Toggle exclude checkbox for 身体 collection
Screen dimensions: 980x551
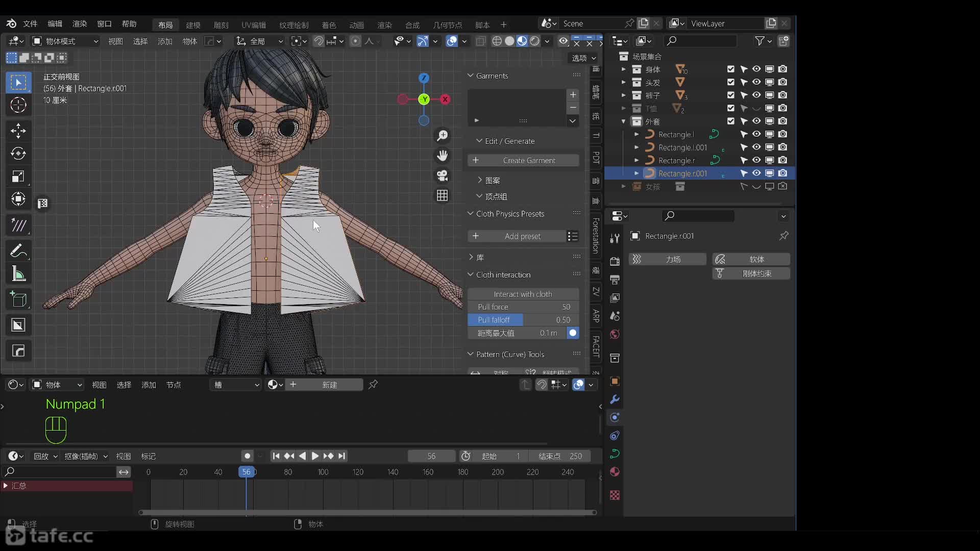click(x=731, y=69)
